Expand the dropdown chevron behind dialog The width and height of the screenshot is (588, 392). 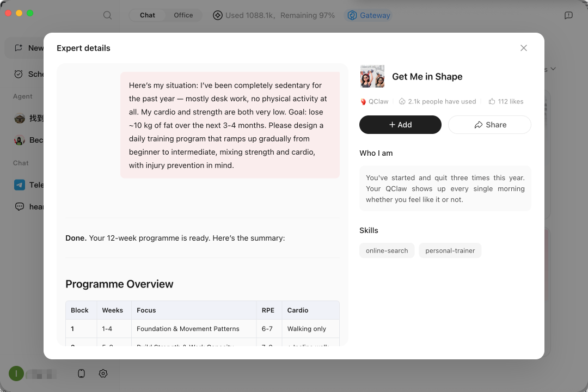pyautogui.click(x=553, y=69)
